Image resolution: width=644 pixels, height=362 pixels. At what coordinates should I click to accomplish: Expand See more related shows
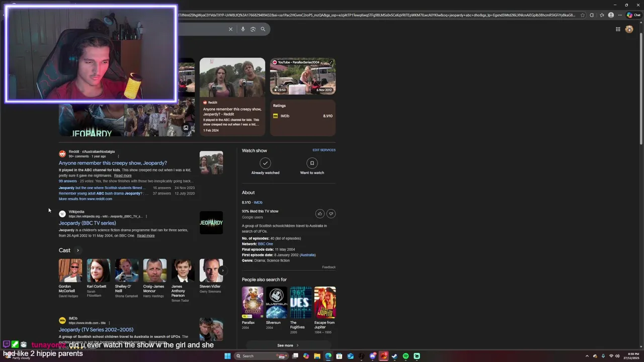[x=288, y=345]
